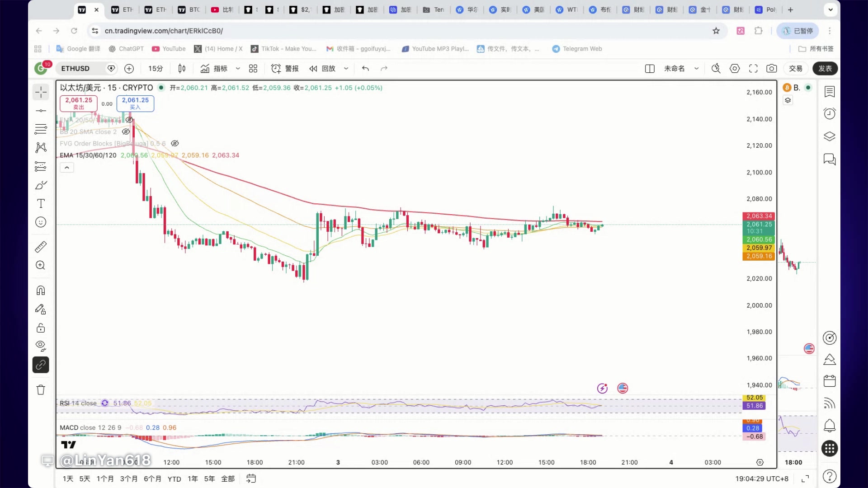Expand the 未命名 layout name dropdown
Viewport: 868px width, 488px height.
click(696, 68)
